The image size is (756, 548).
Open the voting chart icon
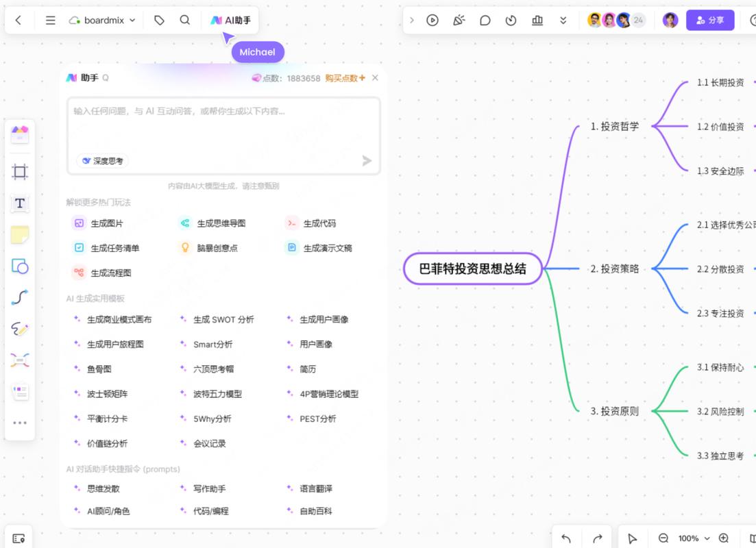(x=537, y=21)
